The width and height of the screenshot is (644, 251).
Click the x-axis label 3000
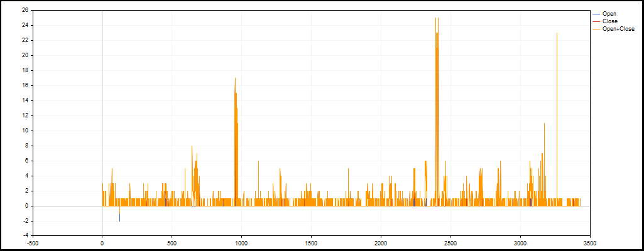click(x=520, y=242)
